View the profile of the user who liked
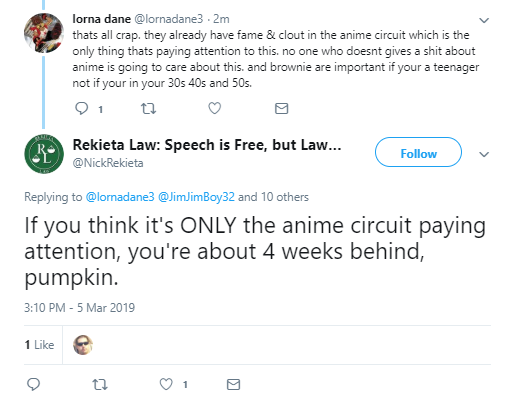This screenshot has height=405, width=520. (83, 345)
